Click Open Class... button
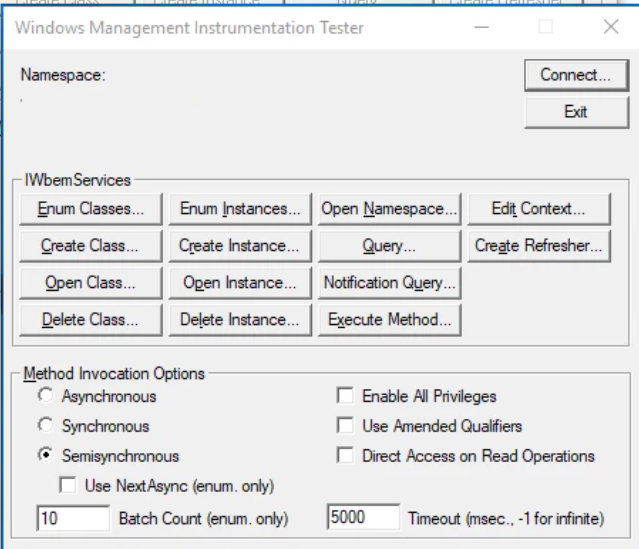The image size is (639, 549). point(90,283)
